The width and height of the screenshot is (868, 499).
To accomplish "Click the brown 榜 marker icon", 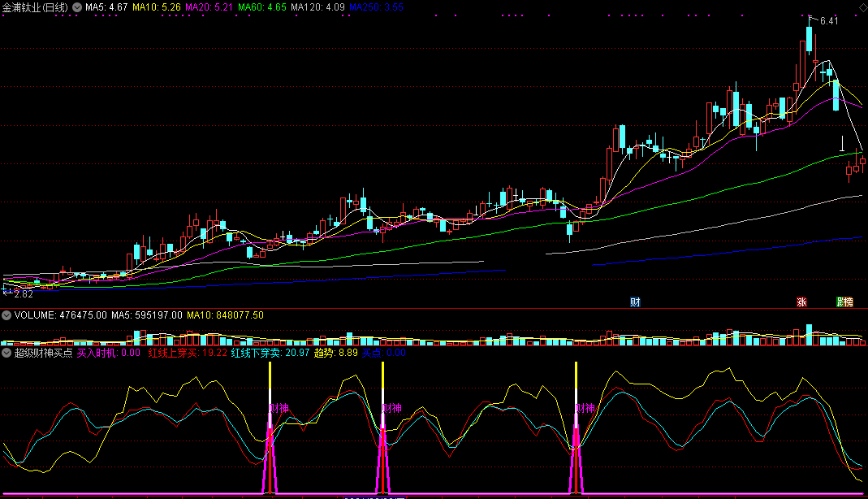I will (x=849, y=302).
